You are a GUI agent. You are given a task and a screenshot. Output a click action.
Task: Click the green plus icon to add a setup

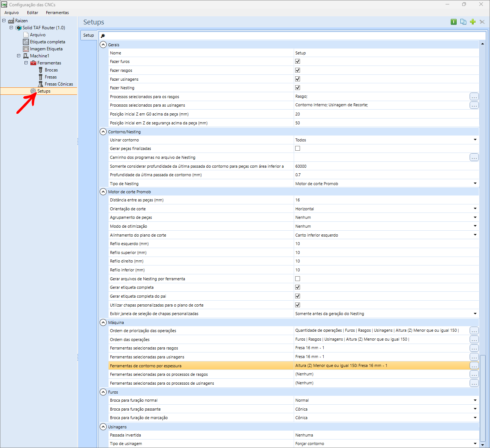(473, 22)
